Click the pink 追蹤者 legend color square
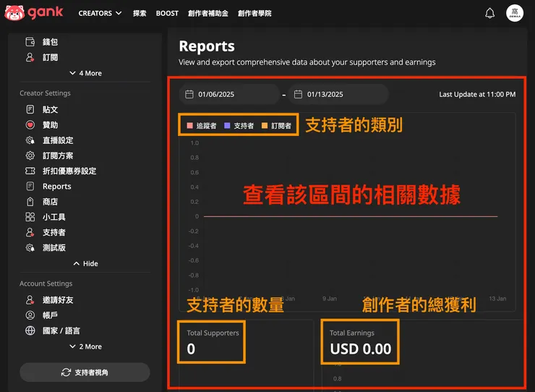 click(x=189, y=126)
